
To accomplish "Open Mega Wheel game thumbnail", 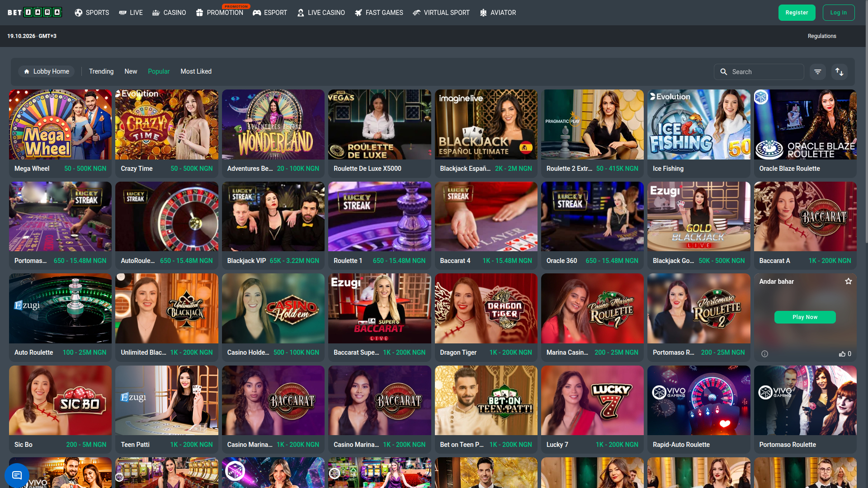I will [x=60, y=124].
